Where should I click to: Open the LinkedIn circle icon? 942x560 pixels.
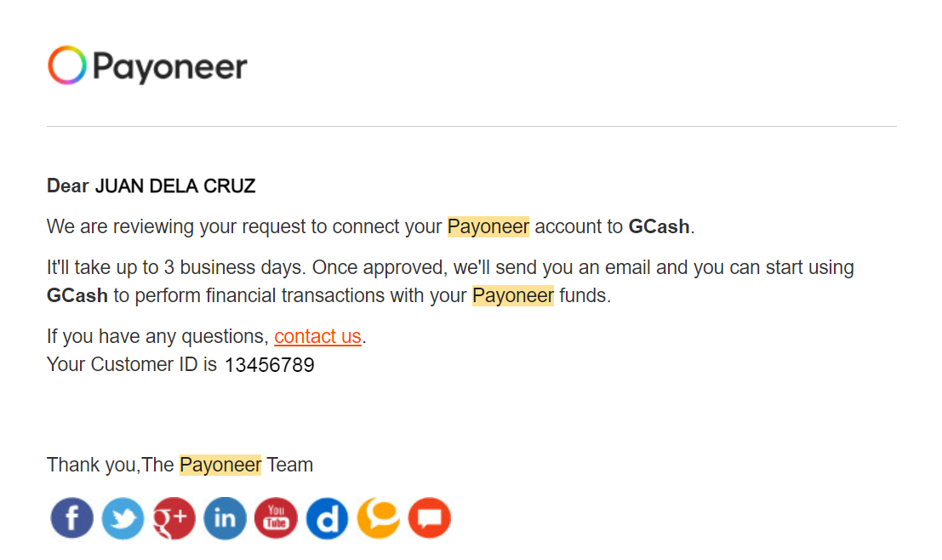(x=226, y=518)
